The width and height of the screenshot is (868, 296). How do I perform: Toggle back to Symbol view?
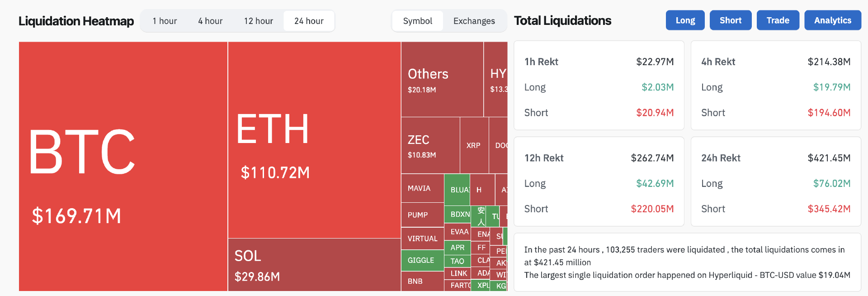click(418, 21)
